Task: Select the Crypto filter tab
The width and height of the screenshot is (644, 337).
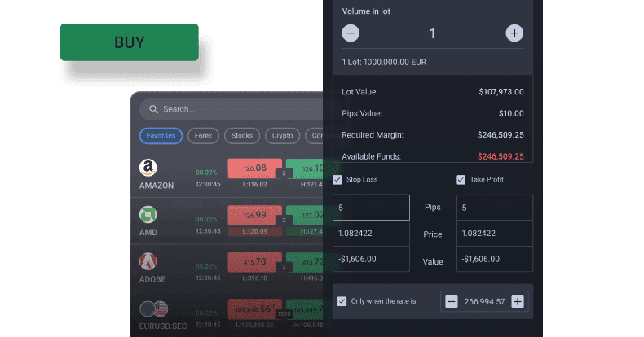Action: coord(282,136)
